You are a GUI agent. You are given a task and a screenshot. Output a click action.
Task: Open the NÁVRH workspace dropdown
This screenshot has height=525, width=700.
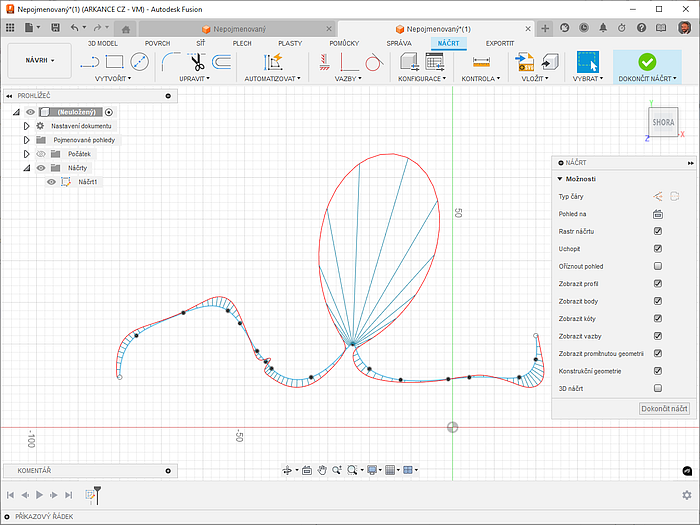pyautogui.click(x=40, y=60)
